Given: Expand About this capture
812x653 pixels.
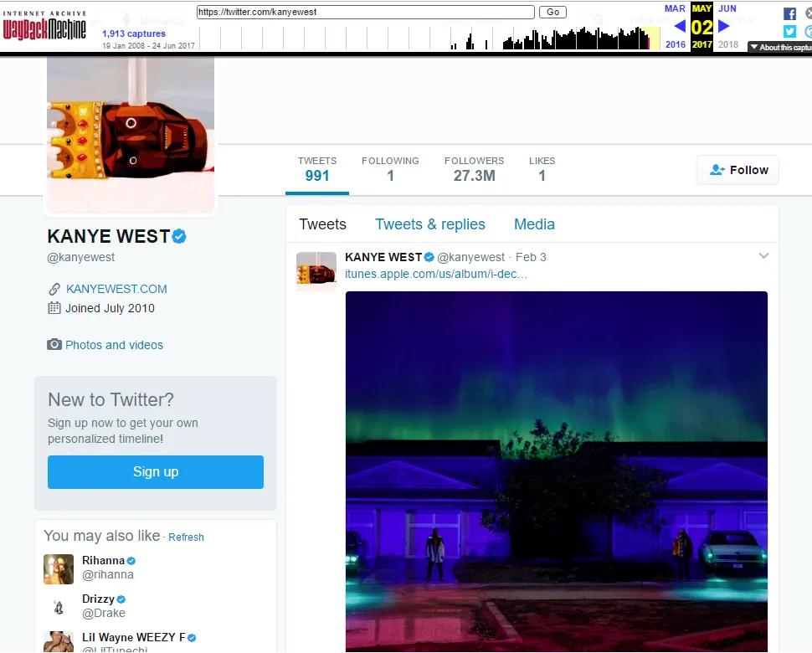Looking at the screenshot, I should (x=780, y=47).
